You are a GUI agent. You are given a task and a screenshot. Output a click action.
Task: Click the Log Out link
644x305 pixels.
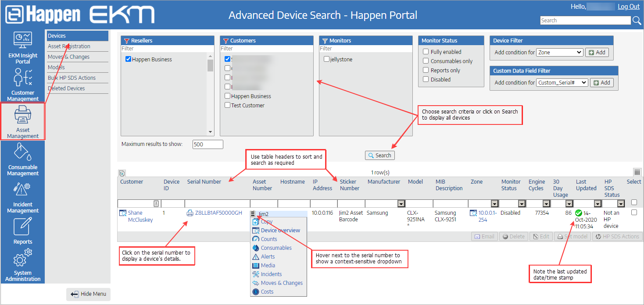(x=628, y=7)
